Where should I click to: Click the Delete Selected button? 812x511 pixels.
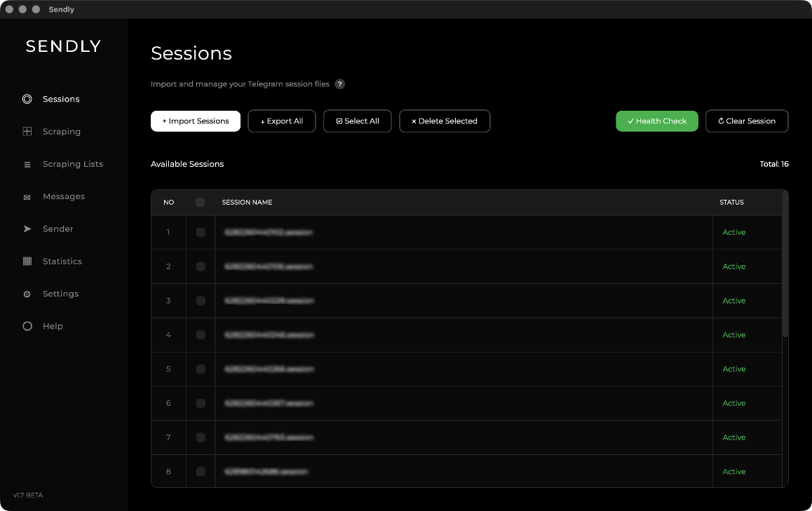tap(445, 121)
